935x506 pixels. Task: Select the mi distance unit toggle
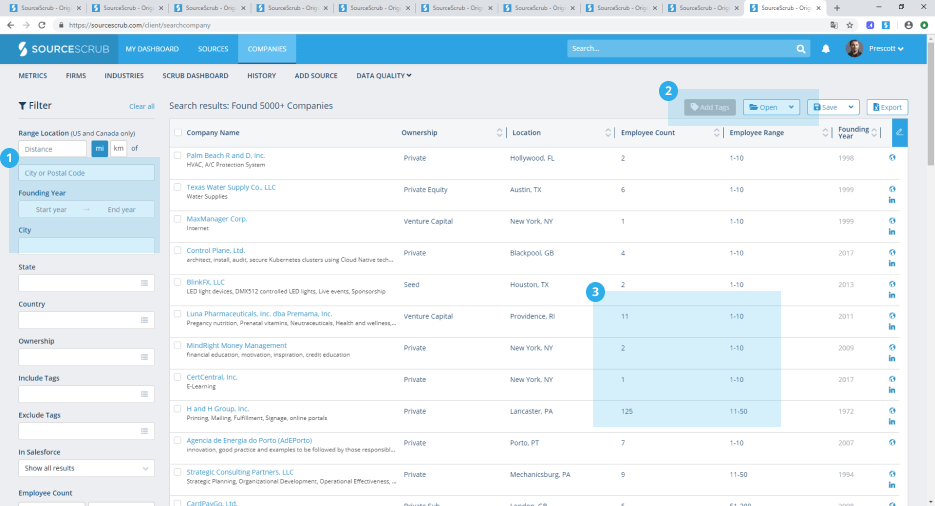tap(100, 148)
